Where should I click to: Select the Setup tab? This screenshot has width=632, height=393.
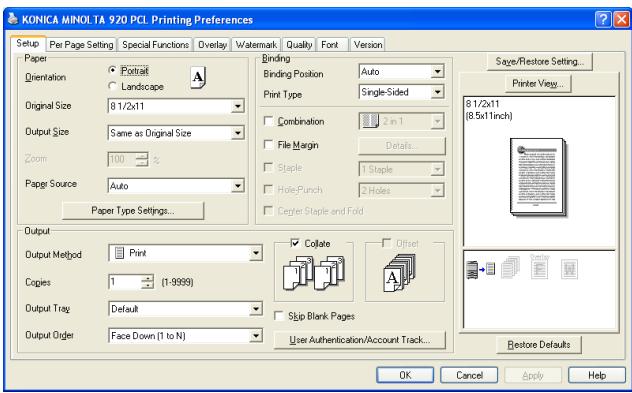28,44
